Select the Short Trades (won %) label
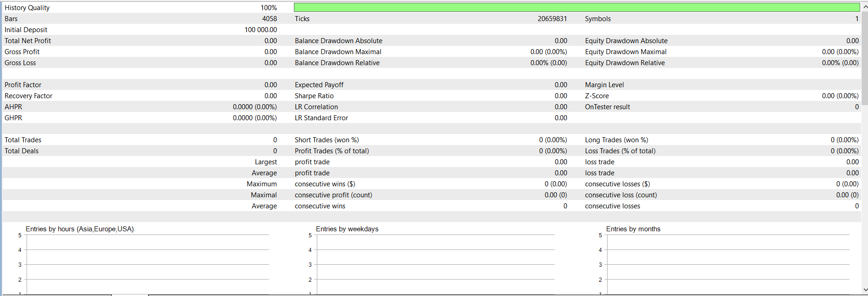Screen dimensions: 868x296 pyautogui.click(x=326, y=140)
